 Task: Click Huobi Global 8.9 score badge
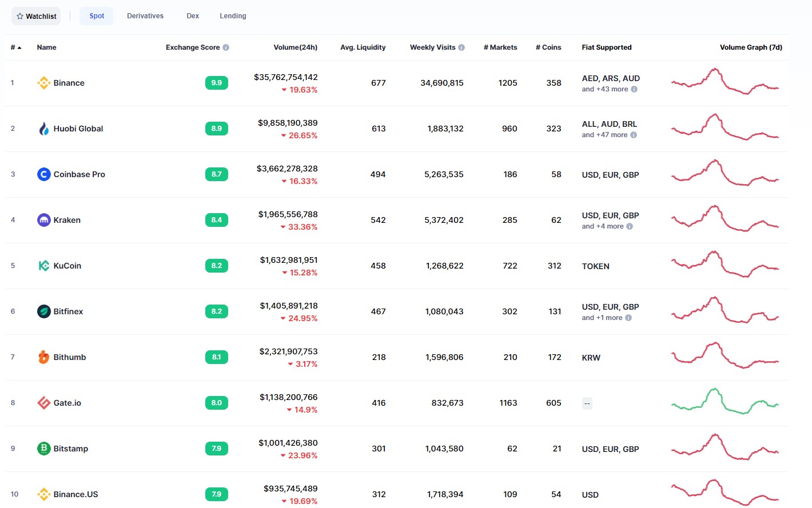click(x=217, y=129)
